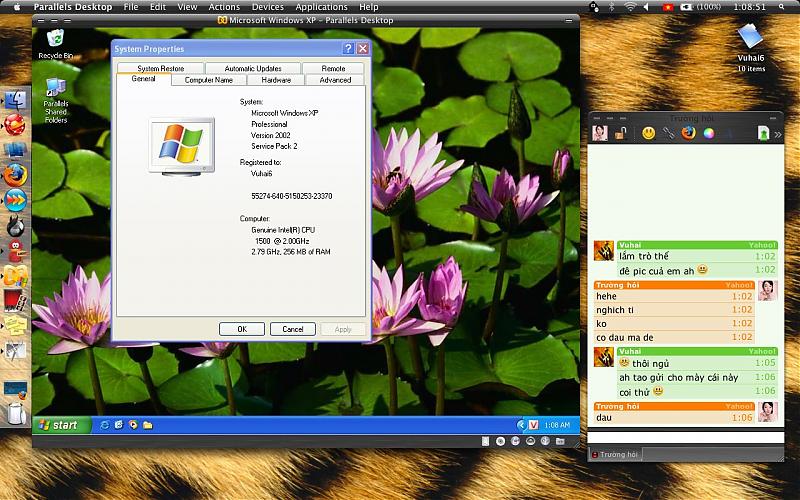Open the Actions menu in menu bar

pyautogui.click(x=224, y=7)
